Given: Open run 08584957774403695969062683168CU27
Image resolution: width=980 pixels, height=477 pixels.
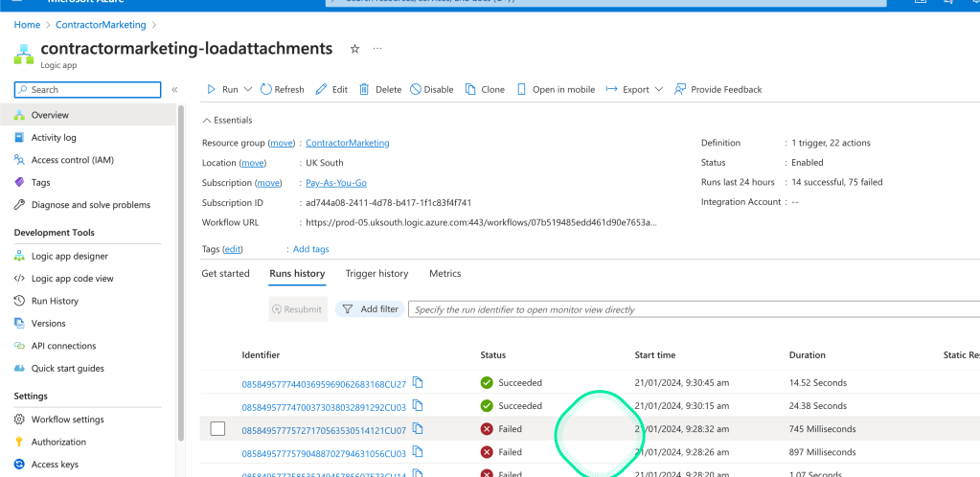Looking at the screenshot, I should tap(324, 384).
